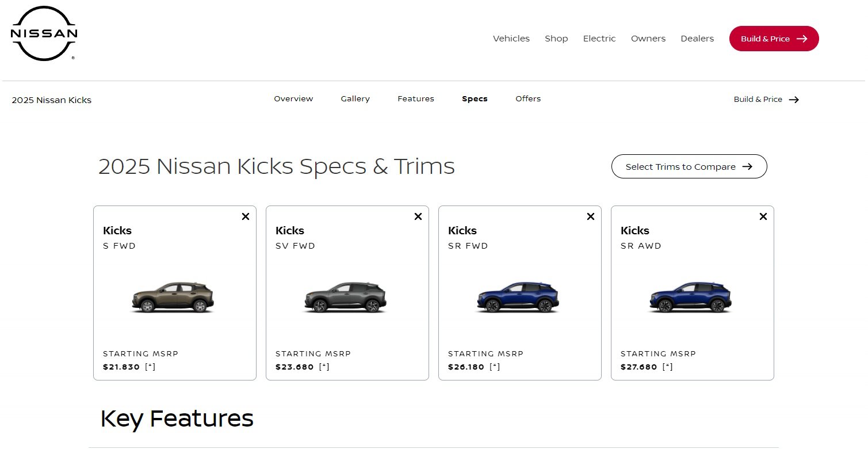The image size is (868, 449).
Task: Open the Owners menu
Action: [x=648, y=39]
